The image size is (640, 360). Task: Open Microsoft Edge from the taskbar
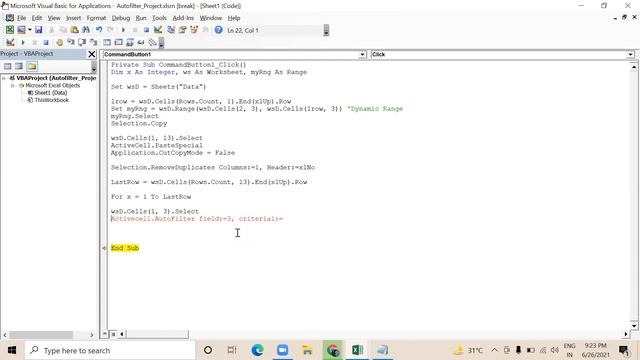click(257, 350)
